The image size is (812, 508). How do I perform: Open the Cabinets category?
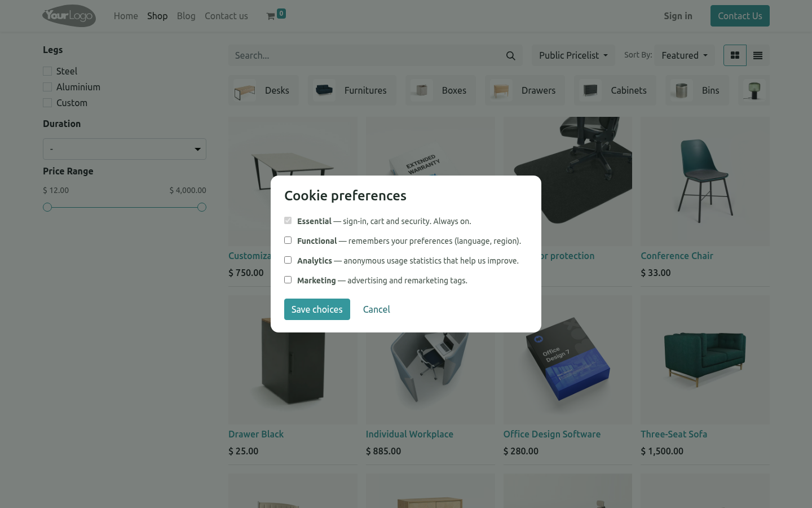(x=615, y=90)
